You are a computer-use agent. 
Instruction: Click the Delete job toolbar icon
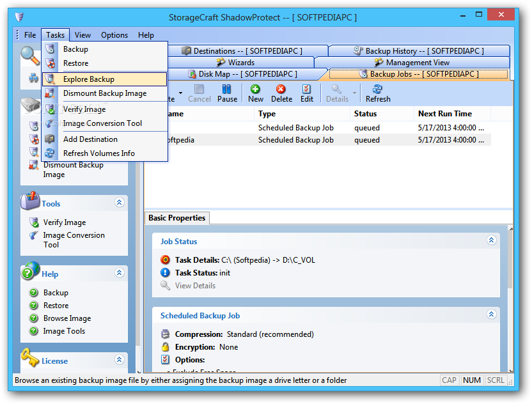[281, 89]
